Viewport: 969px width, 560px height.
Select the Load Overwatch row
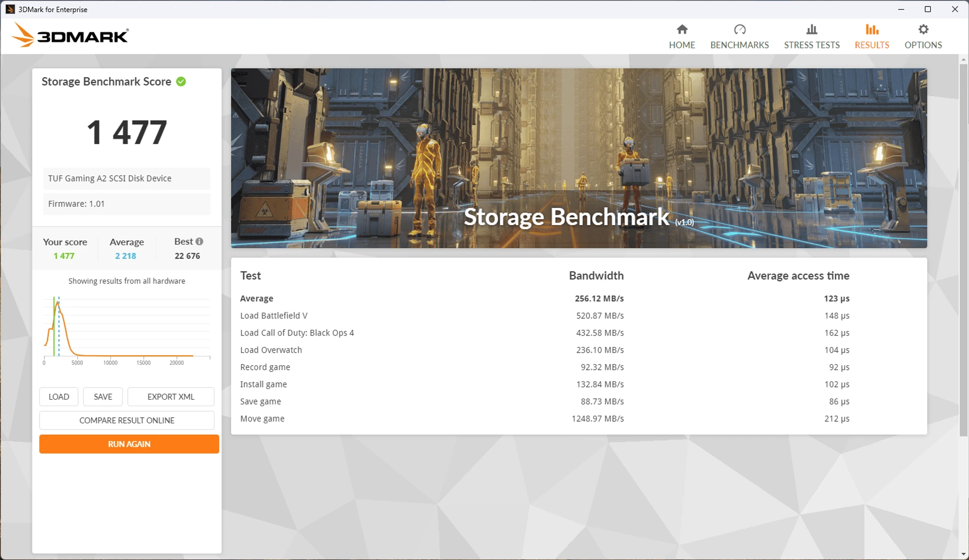pos(579,350)
